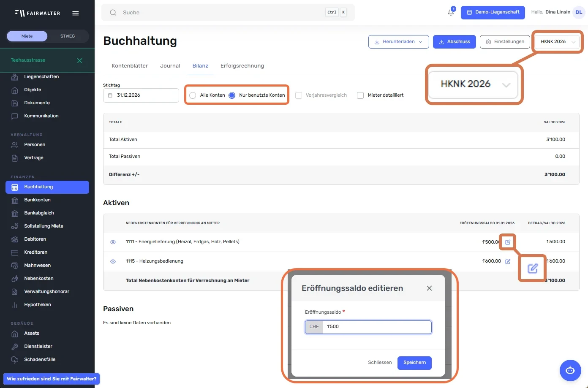The width and height of the screenshot is (588, 388).
Task: Click the Fairwalter logo
Action: click(38, 13)
